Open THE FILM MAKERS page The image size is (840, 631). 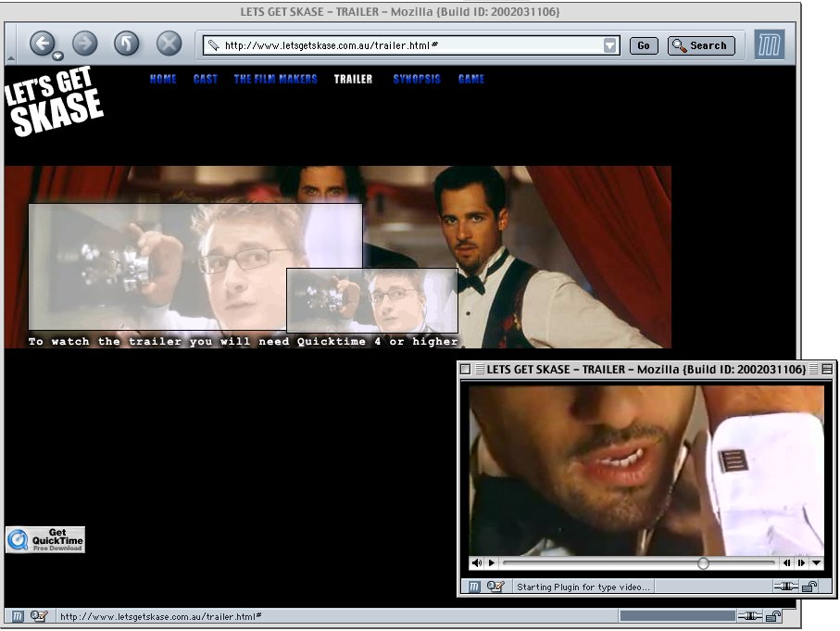pyautogui.click(x=275, y=80)
